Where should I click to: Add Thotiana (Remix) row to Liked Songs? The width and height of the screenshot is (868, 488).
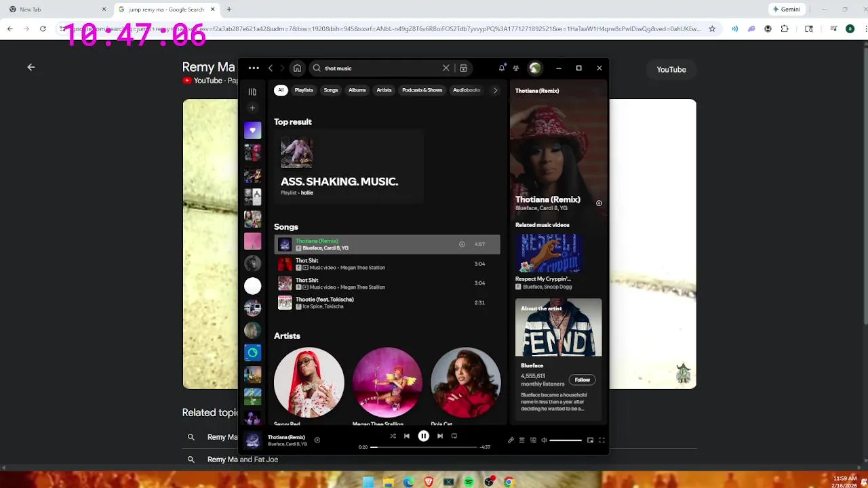[x=462, y=244]
